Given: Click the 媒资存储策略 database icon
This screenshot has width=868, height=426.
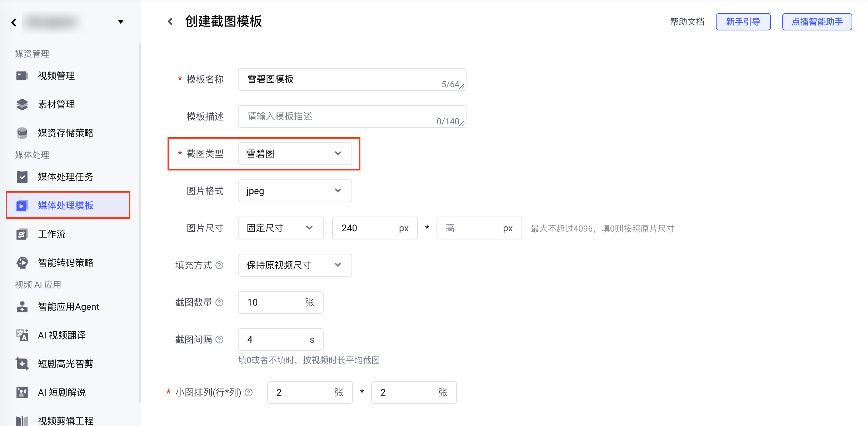Looking at the screenshot, I should 22,133.
